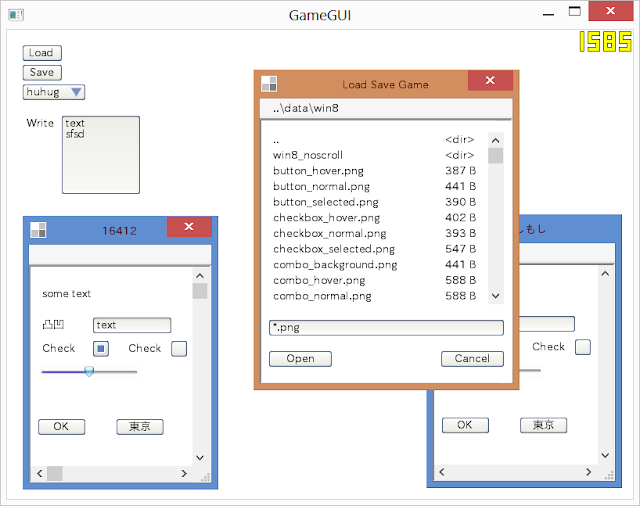Image resolution: width=640 pixels, height=506 pixels.
Task: Click scroll right arrow in right blue window
Action: click(x=589, y=472)
